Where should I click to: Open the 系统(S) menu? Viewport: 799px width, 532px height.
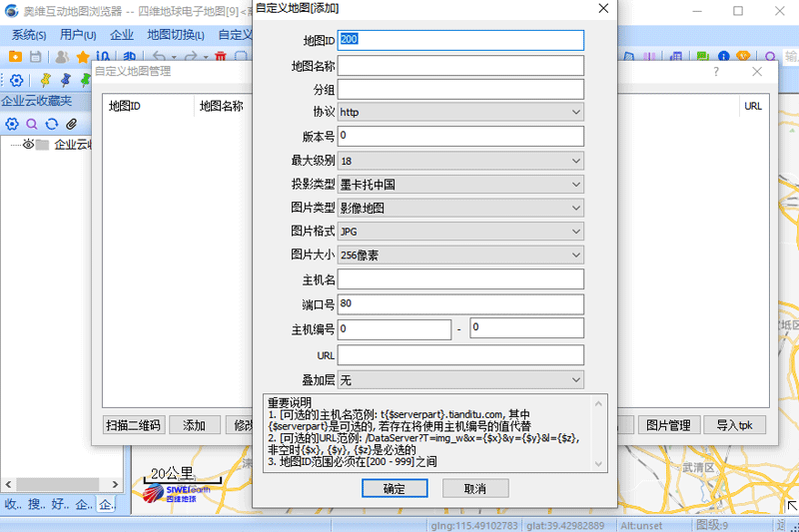tap(29, 35)
